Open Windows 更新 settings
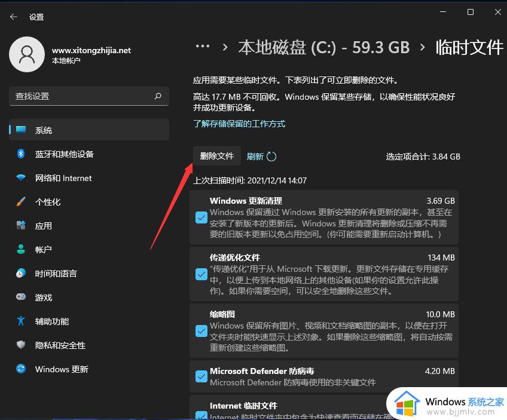The height and width of the screenshot is (420, 507). 89,369
